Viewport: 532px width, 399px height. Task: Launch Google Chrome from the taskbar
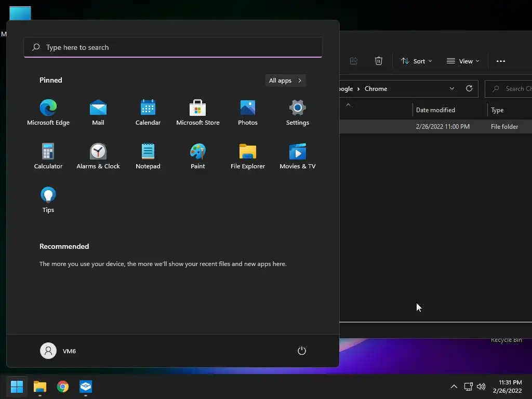[63, 387]
